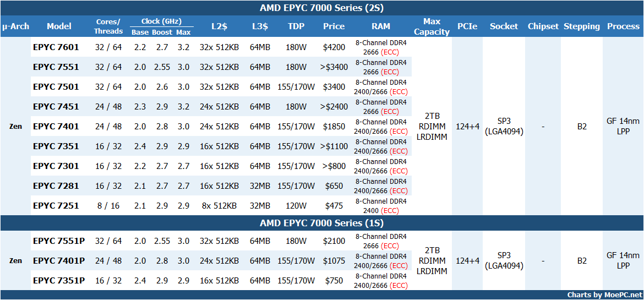The width and height of the screenshot is (644, 300).
Task: Click the SP3 (LGA4094) socket in 1S table
Action: tap(504, 260)
